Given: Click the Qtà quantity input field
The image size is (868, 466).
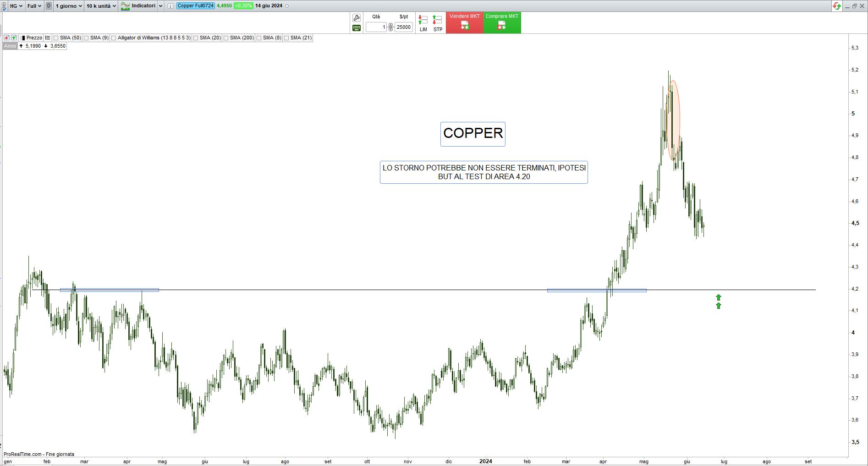Looking at the screenshot, I should point(376,27).
